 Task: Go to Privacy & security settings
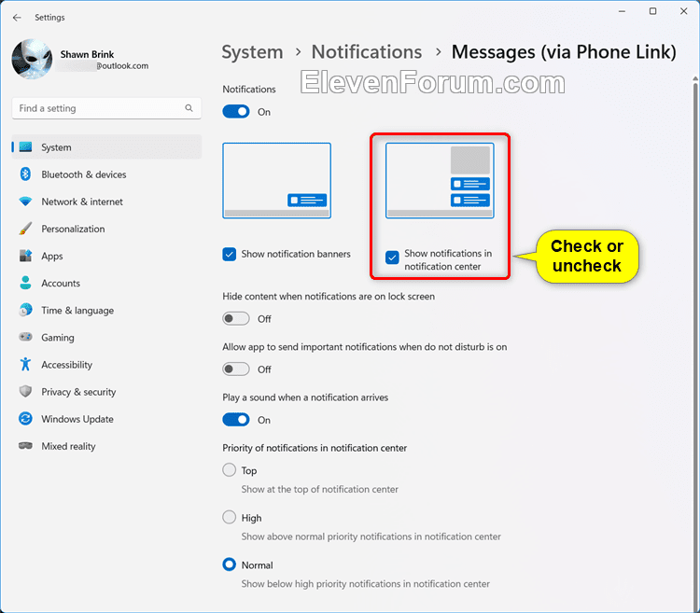(x=106, y=392)
